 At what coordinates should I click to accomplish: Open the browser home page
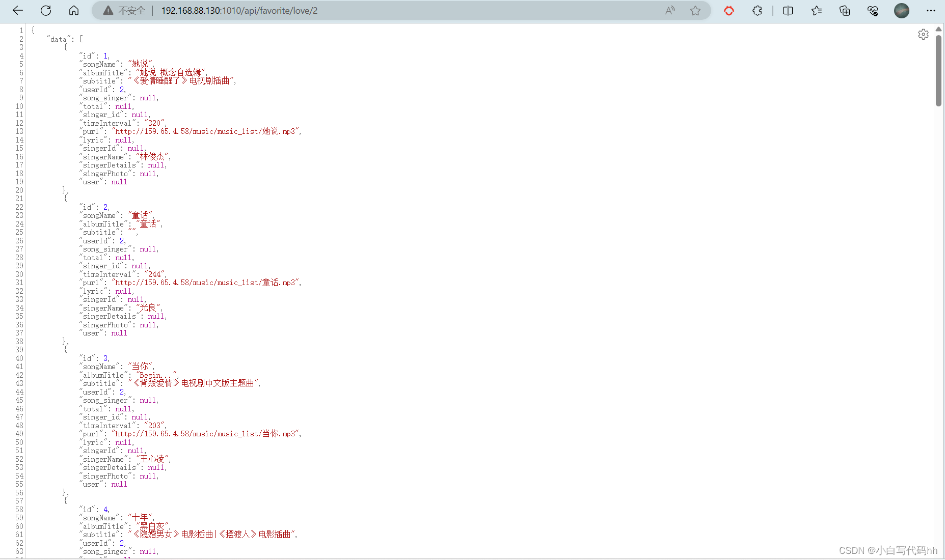[74, 11]
